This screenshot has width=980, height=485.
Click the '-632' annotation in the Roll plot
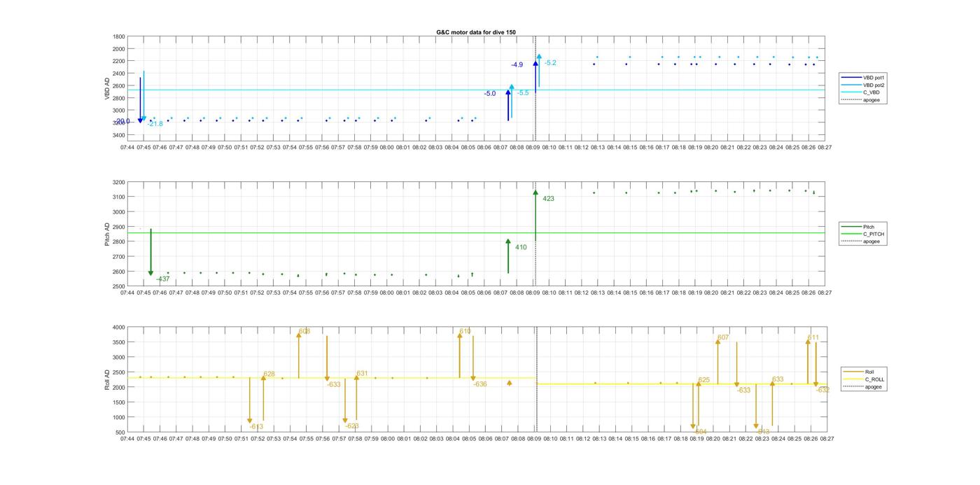point(822,390)
